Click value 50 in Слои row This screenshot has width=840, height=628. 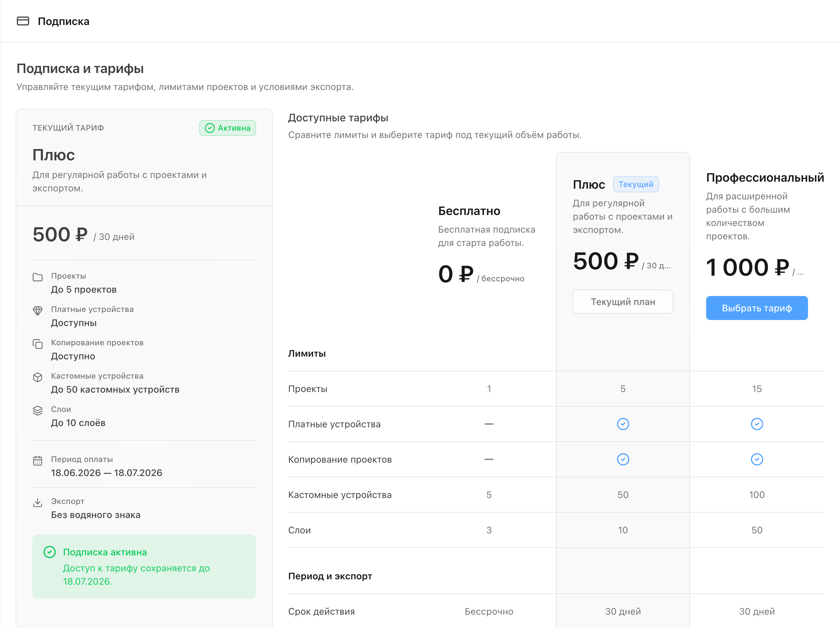click(x=757, y=530)
